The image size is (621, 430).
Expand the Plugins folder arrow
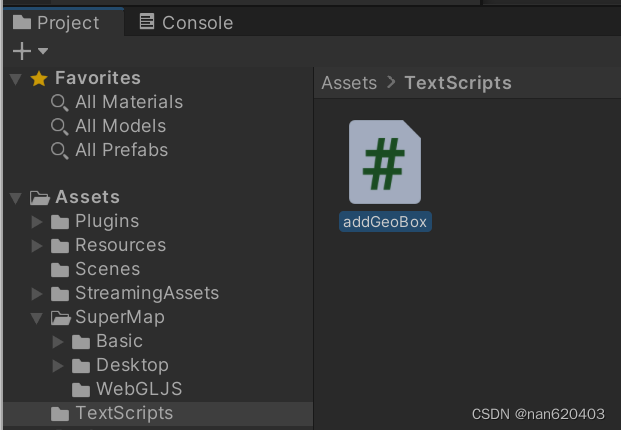(x=37, y=222)
